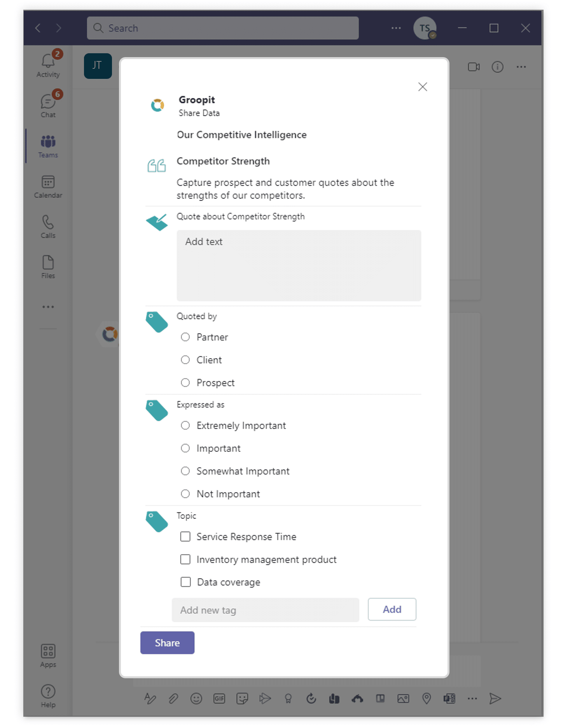563x728 pixels.
Task: Go back using the back arrow
Action: click(x=38, y=28)
